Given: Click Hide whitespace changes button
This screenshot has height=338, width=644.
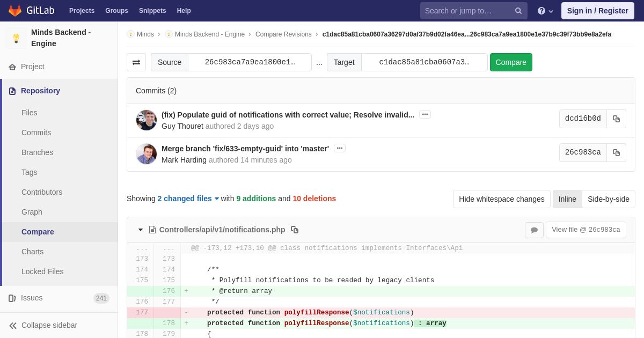Looking at the screenshot, I should click(502, 199).
